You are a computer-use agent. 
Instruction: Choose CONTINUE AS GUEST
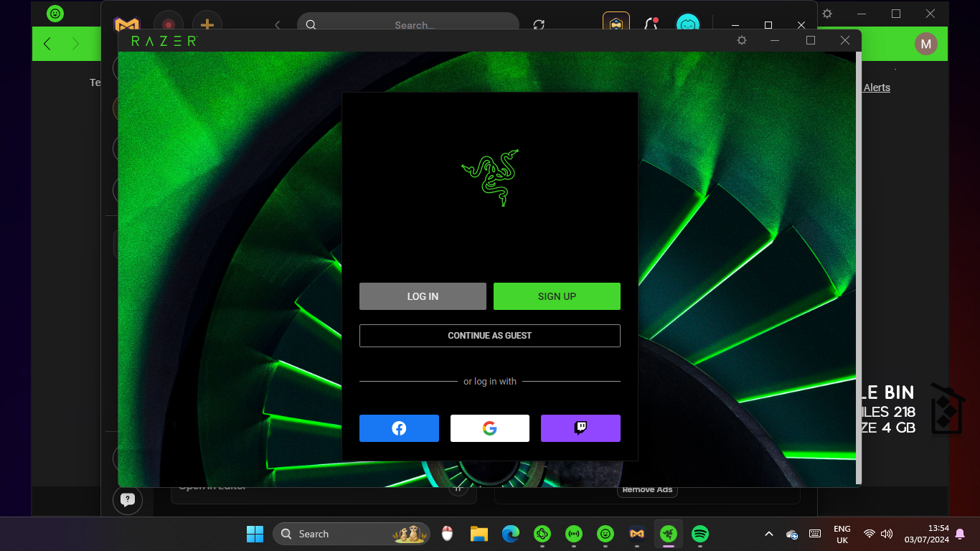(490, 336)
